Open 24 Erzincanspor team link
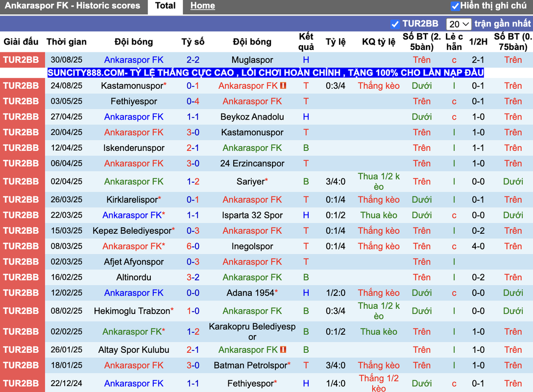This screenshot has width=533, height=392. click(252, 164)
